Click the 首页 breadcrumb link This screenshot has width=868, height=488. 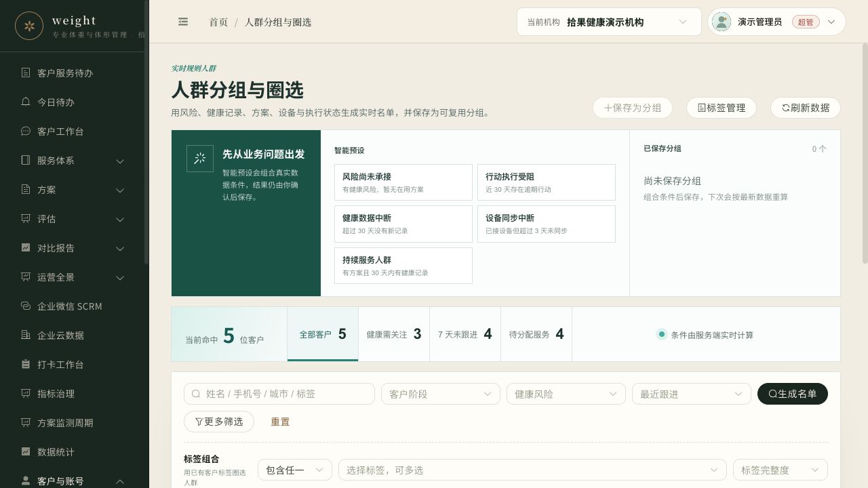(x=218, y=22)
